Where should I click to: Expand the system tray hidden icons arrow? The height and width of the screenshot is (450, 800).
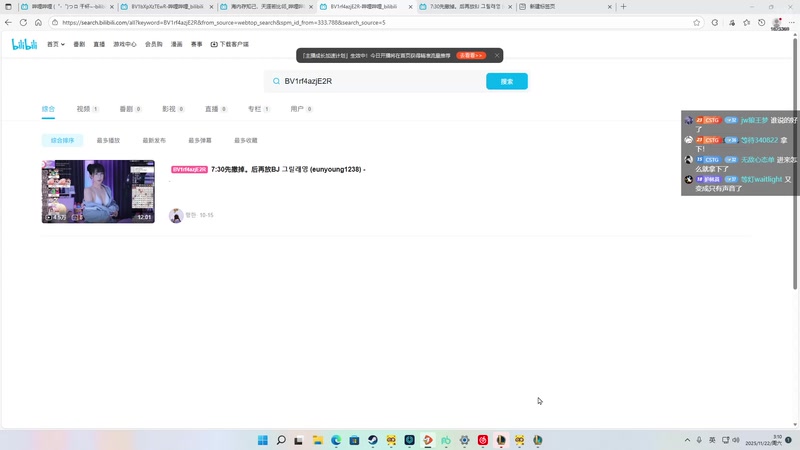coord(687,440)
